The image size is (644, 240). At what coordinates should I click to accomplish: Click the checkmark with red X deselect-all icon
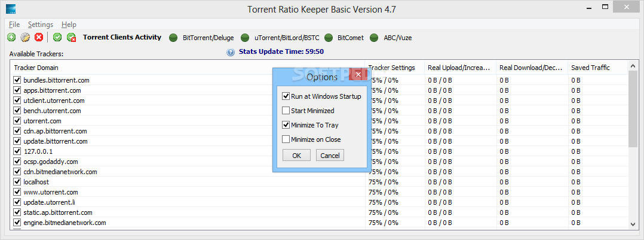click(72, 38)
